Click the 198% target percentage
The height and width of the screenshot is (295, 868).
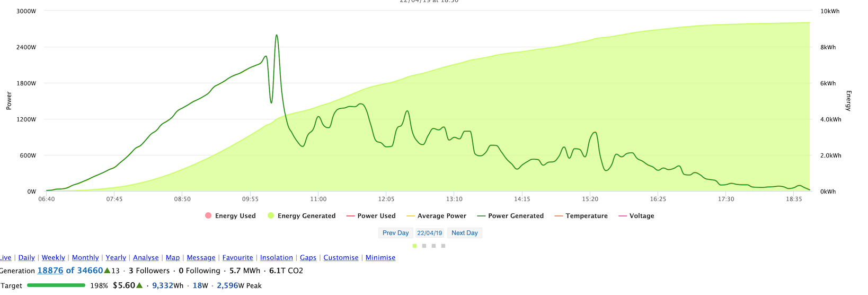[99, 285]
